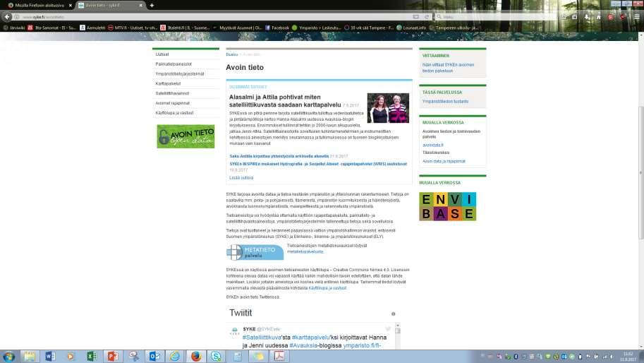This screenshot has height=363, width=644.
Task: Open the Lounaat.info bookmark
Action: point(411,28)
